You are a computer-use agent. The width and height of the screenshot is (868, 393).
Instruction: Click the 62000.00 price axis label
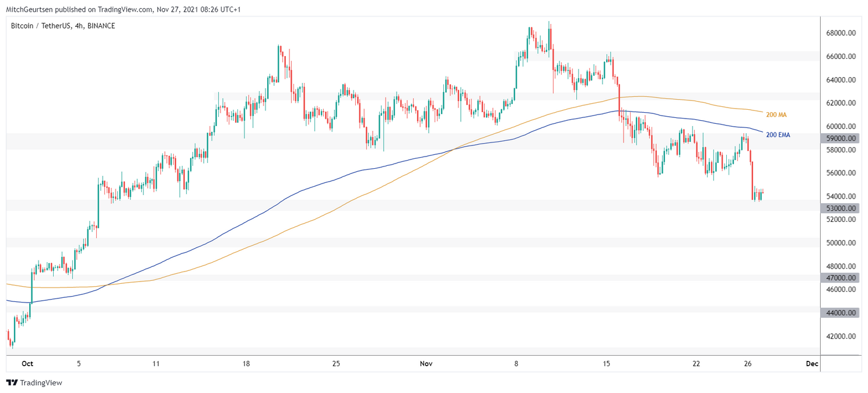click(x=841, y=103)
